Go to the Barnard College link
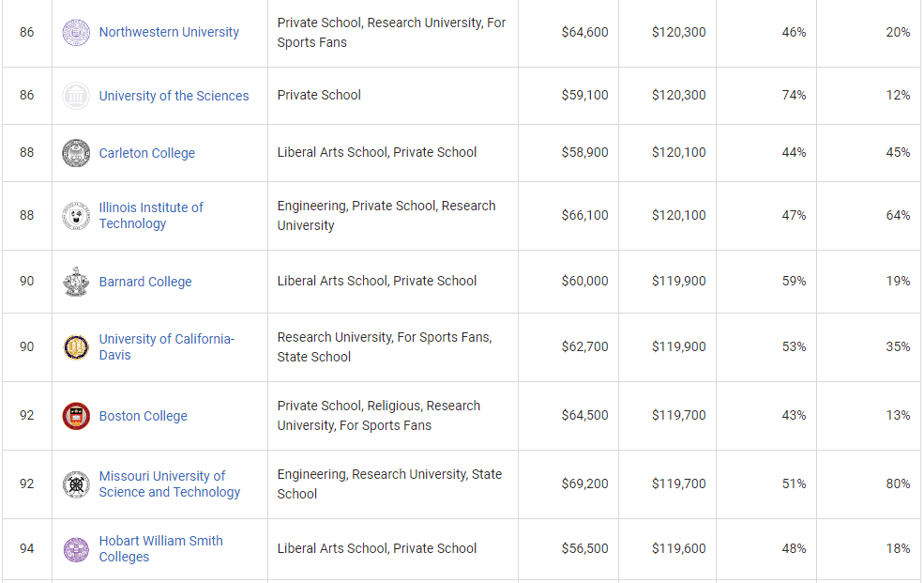 click(x=144, y=282)
